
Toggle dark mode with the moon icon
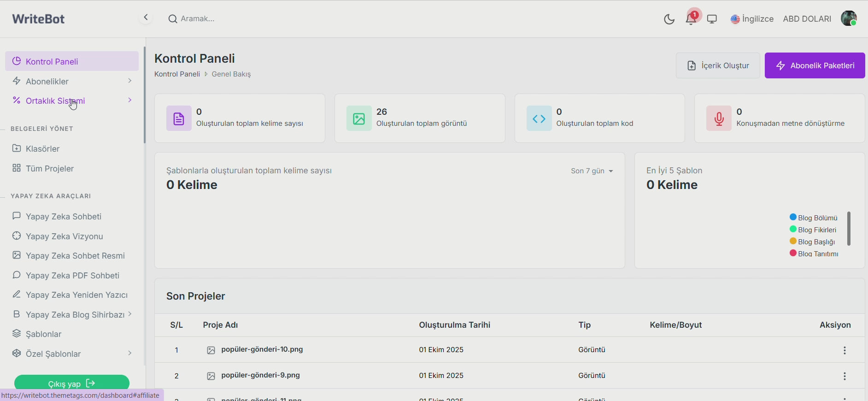[x=669, y=19]
